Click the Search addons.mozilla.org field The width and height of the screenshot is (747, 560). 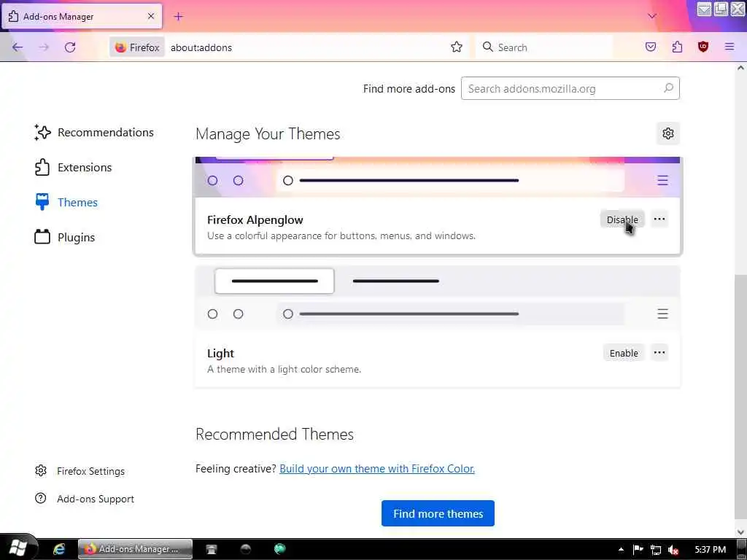coord(570,88)
